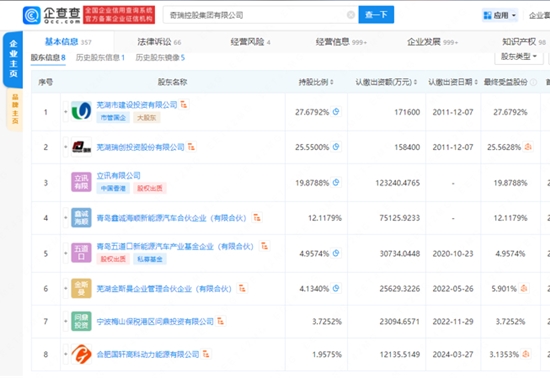Switch to the 企业发展 tab
This screenshot has width=550, height=378.
pyautogui.click(x=432, y=42)
